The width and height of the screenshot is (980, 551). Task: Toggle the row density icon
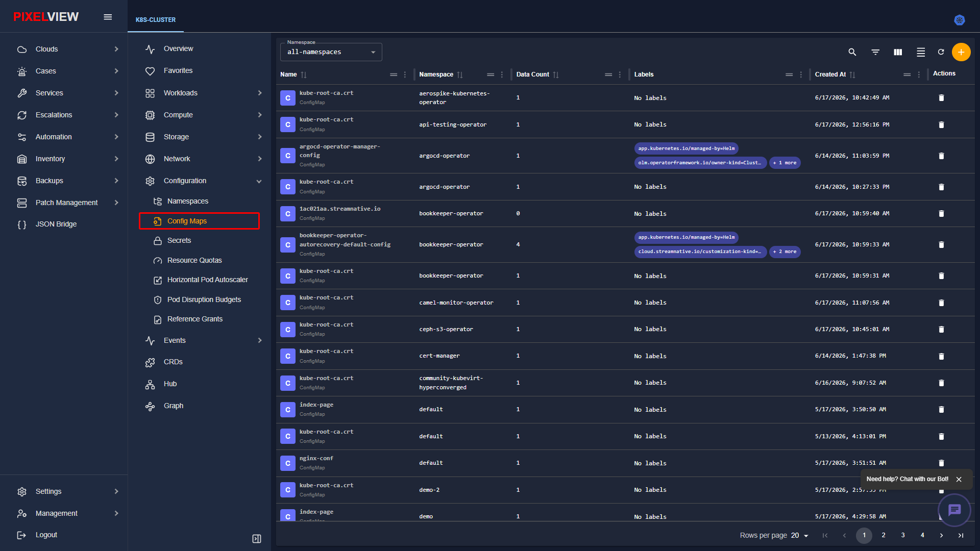921,52
